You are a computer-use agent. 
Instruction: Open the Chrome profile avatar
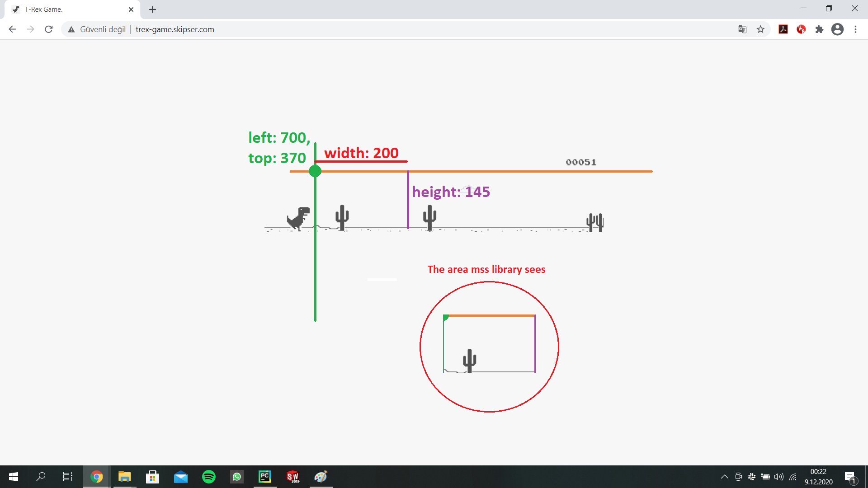pyautogui.click(x=837, y=29)
